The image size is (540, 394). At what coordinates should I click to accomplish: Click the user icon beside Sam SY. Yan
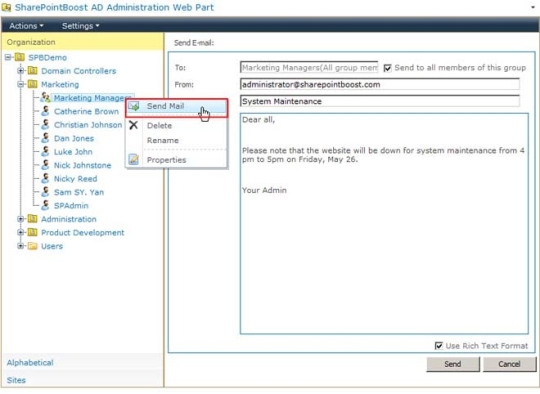click(45, 192)
